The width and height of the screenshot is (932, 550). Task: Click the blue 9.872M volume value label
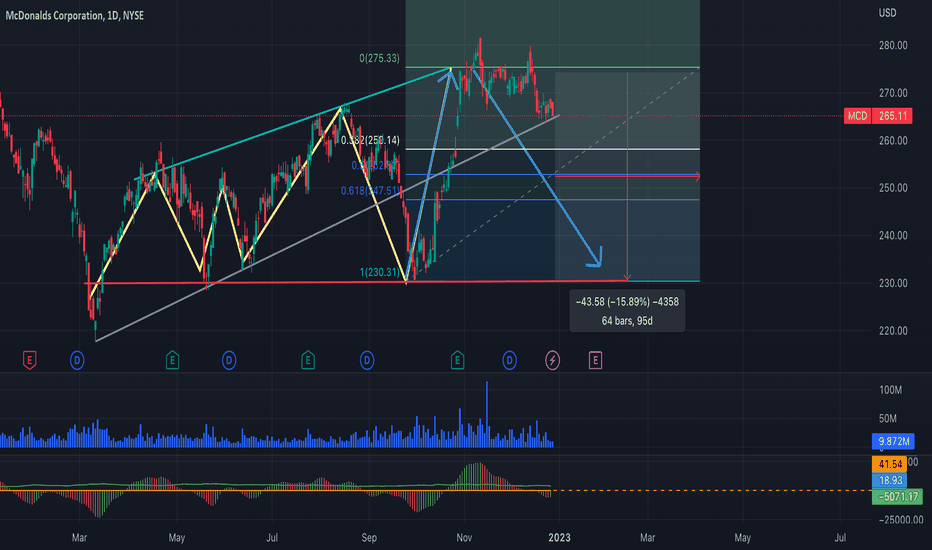click(893, 441)
